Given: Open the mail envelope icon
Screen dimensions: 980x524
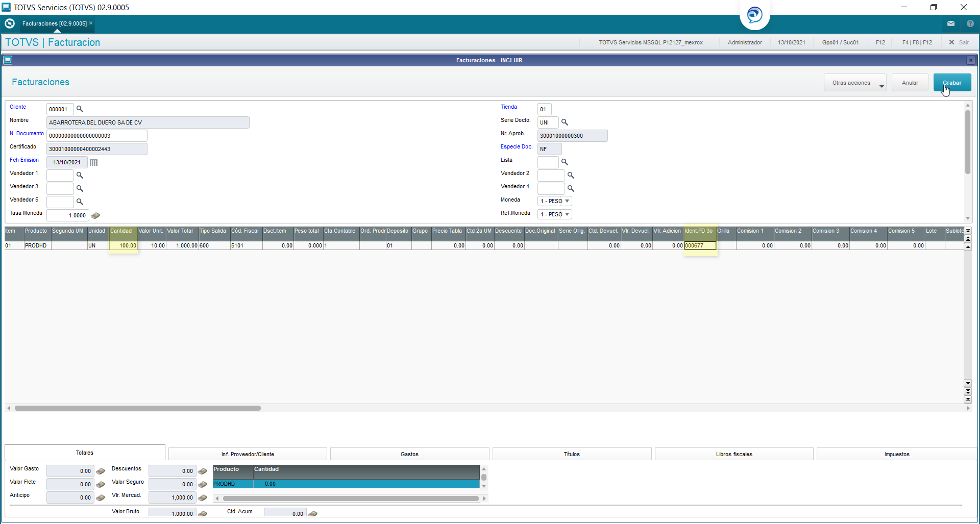Looking at the screenshot, I should [951, 23].
